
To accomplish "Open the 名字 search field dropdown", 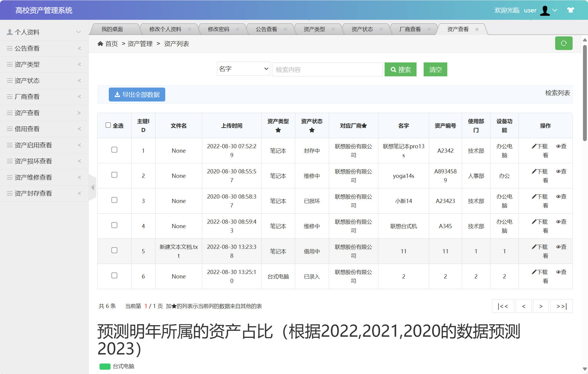I will tap(243, 69).
